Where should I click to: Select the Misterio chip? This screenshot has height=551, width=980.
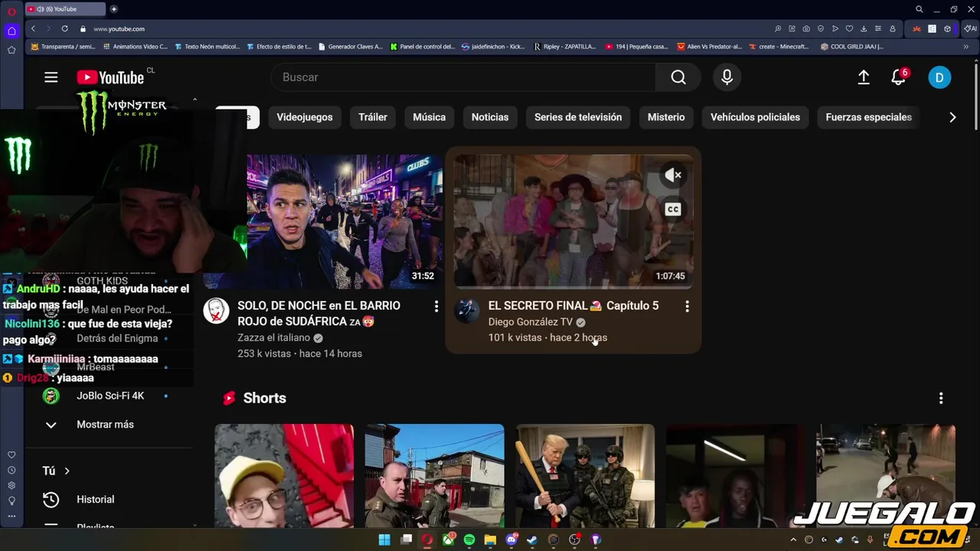click(x=666, y=117)
